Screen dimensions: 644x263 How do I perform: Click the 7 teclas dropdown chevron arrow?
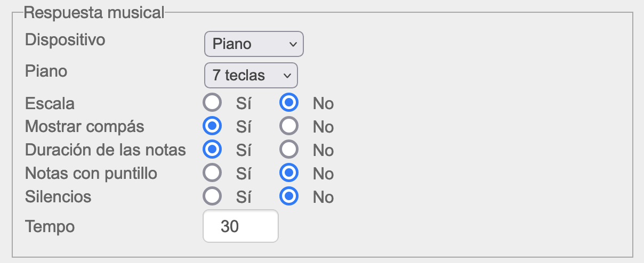tap(287, 76)
